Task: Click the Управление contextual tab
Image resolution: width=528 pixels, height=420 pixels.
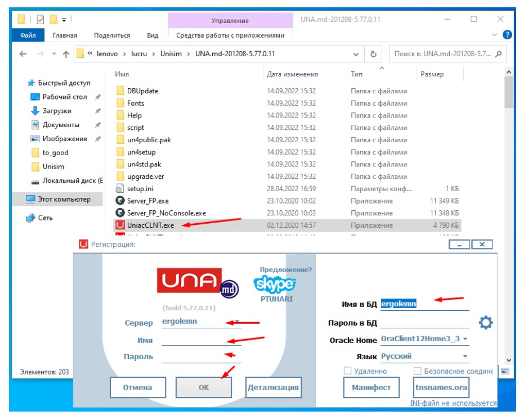Action: tap(230, 20)
